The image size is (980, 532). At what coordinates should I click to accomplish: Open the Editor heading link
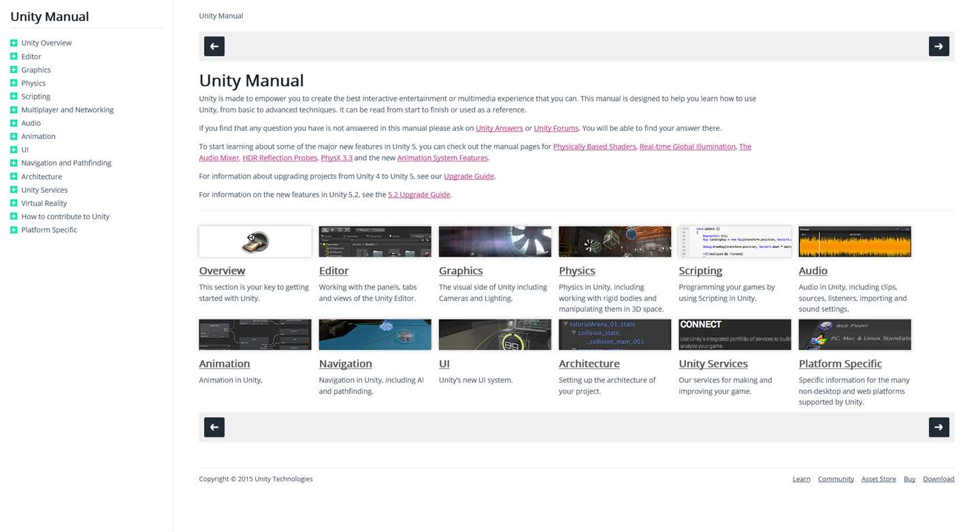click(333, 270)
